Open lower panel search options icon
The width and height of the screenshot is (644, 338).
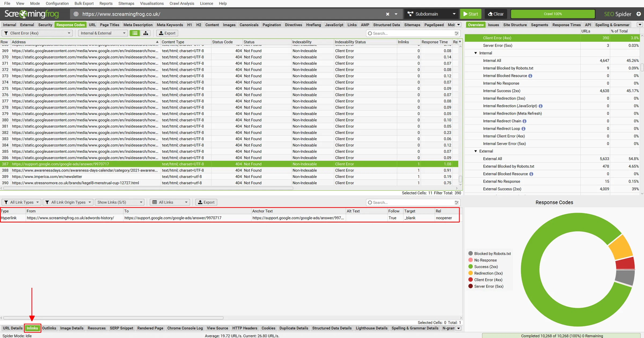point(456,203)
